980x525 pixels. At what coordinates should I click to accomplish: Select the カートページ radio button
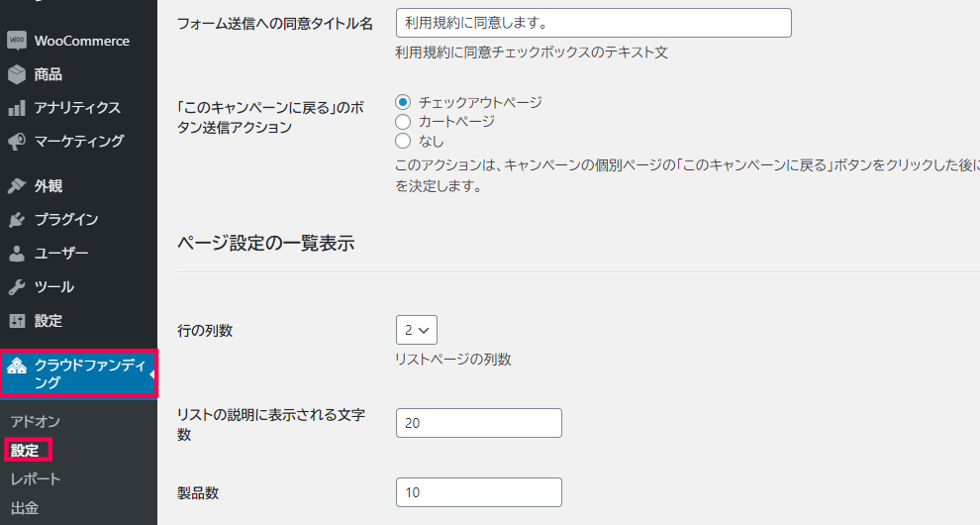point(403,122)
